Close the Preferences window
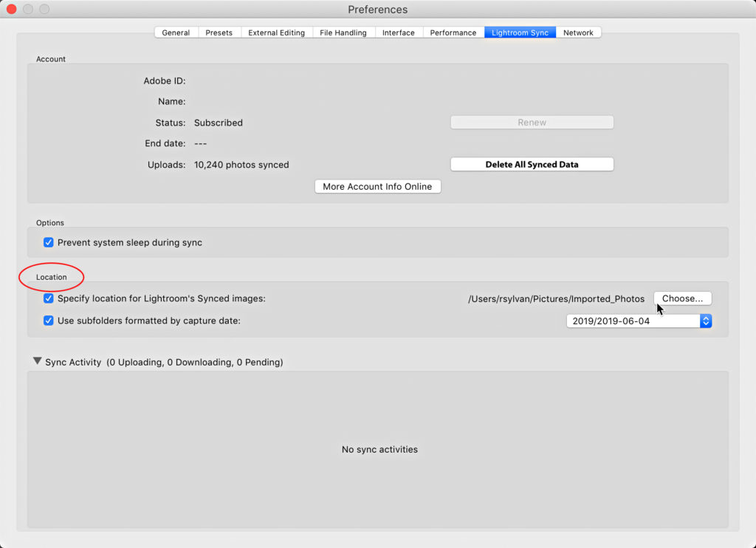The height and width of the screenshot is (548, 756). point(12,9)
